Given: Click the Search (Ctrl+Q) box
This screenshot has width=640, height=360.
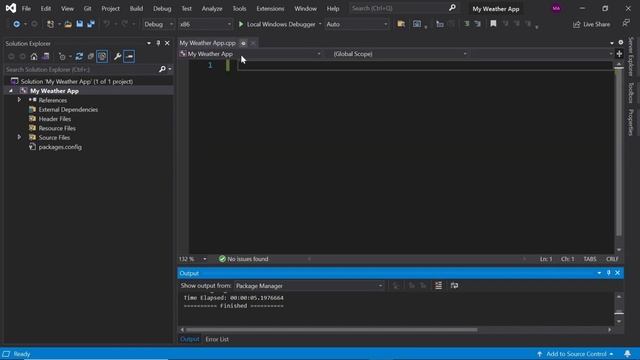Looking at the screenshot, I should [403, 8].
